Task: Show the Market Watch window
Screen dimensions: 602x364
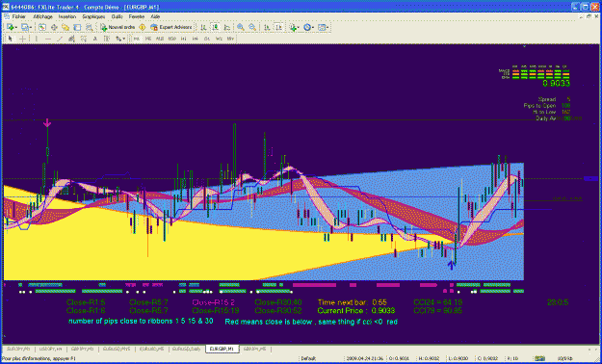Action: (42, 27)
